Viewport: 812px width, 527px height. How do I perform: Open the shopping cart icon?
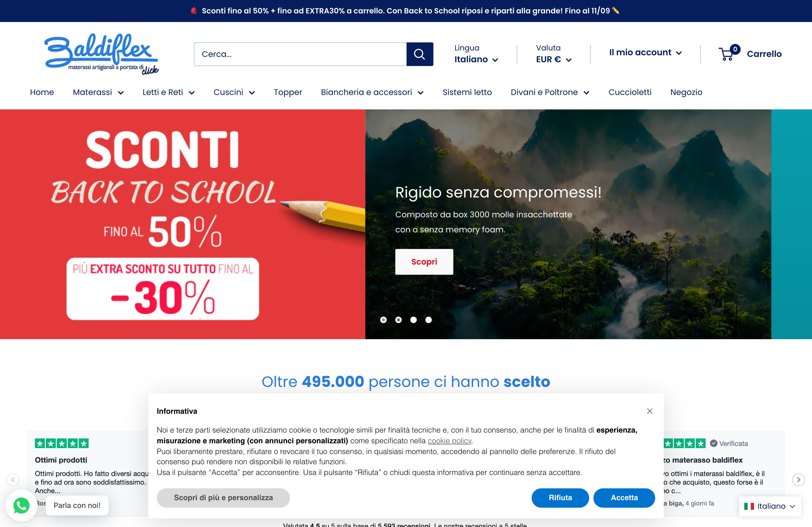(727, 54)
